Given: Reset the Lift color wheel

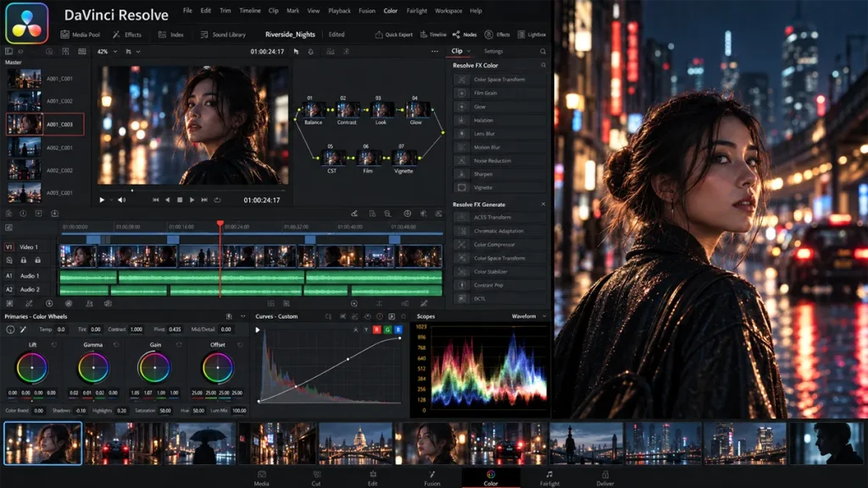Looking at the screenshot, I should [x=53, y=345].
